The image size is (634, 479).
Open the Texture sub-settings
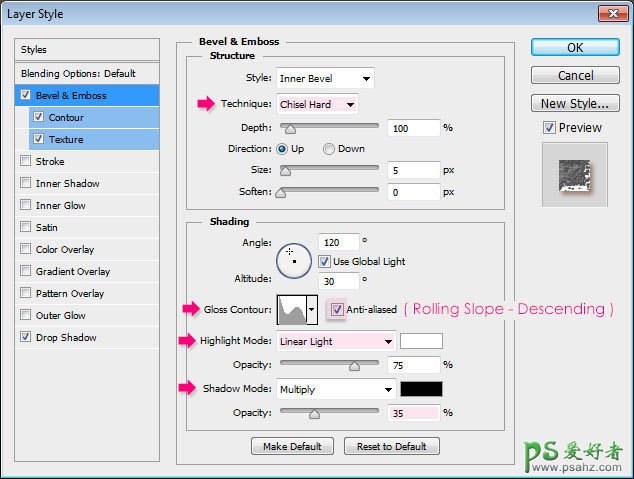(x=66, y=139)
